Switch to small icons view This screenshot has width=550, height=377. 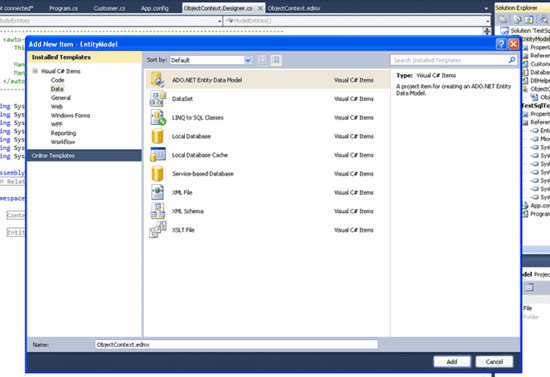[x=262, y=60]
